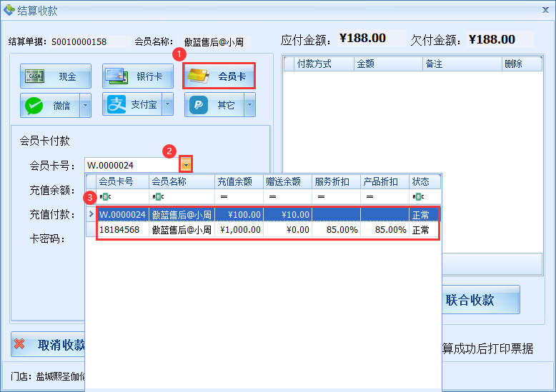Open member card number dropdown arrow

[x=186, y=165]
